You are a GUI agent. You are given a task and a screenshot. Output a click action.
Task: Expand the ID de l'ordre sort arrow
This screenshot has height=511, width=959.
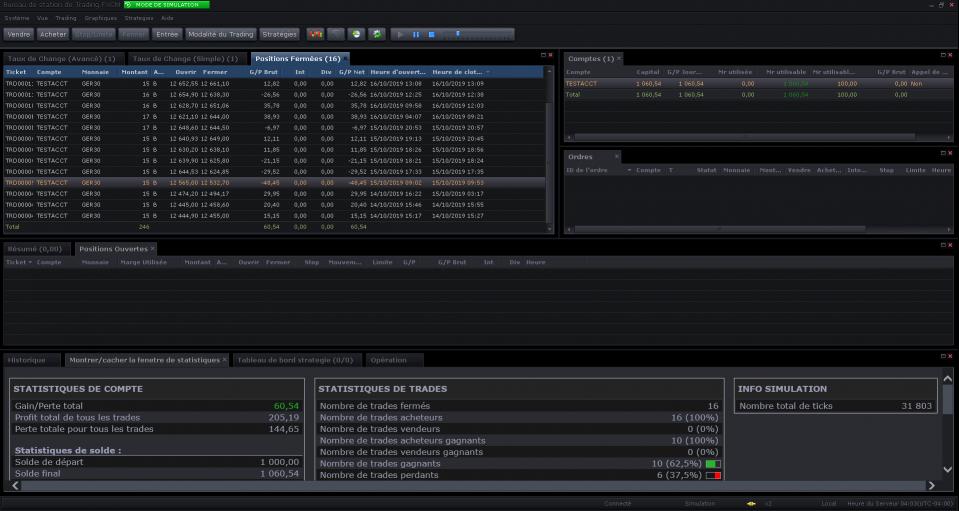pyautogui.click(x=629, y=170)
